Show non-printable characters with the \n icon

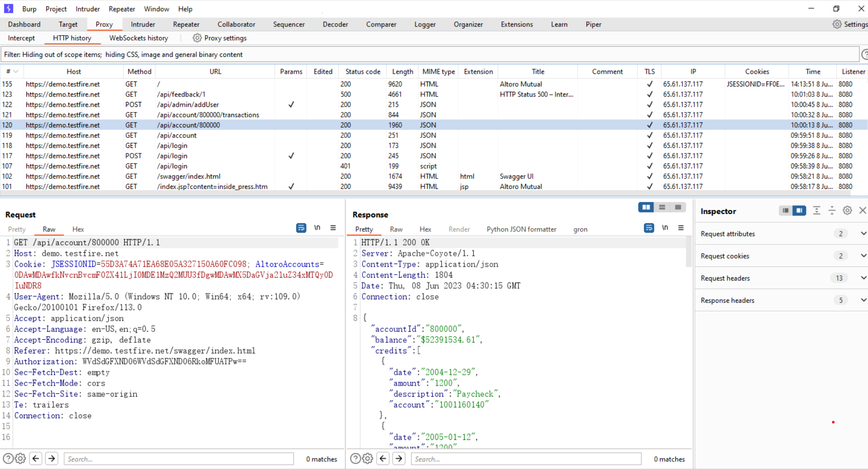pyautogui.click(x=317, y=228)
